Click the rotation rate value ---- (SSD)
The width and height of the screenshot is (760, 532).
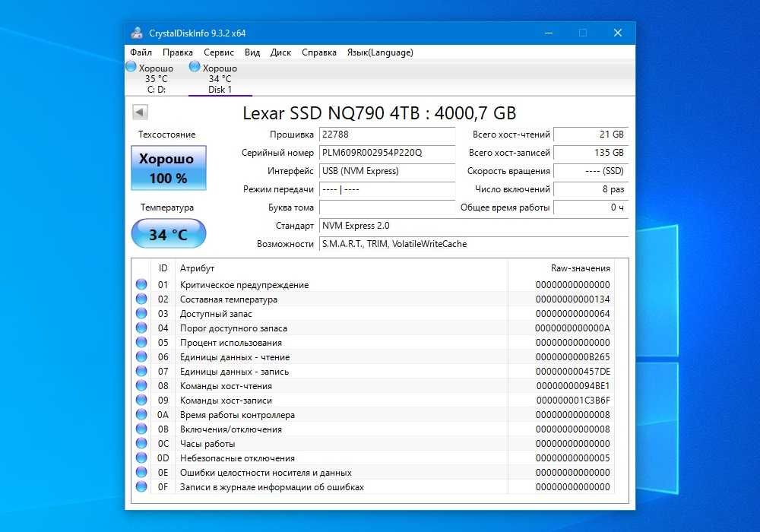tap(591, 171)
